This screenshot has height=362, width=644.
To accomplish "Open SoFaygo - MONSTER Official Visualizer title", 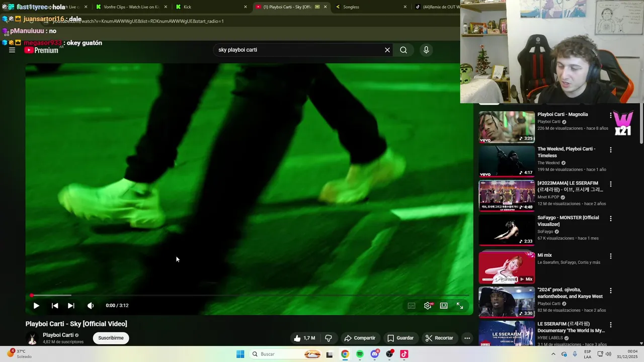I will tap(568, 221).
